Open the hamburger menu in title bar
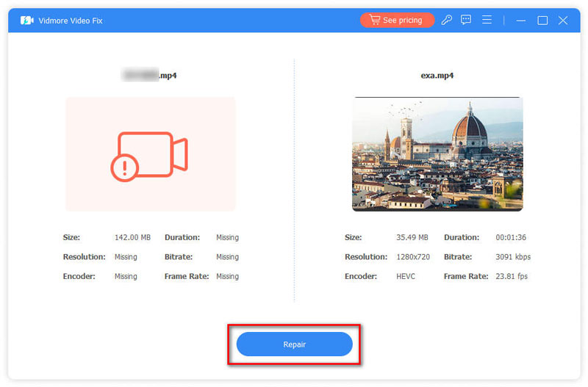This screenshot has height=387, width=588. point(487,21)
